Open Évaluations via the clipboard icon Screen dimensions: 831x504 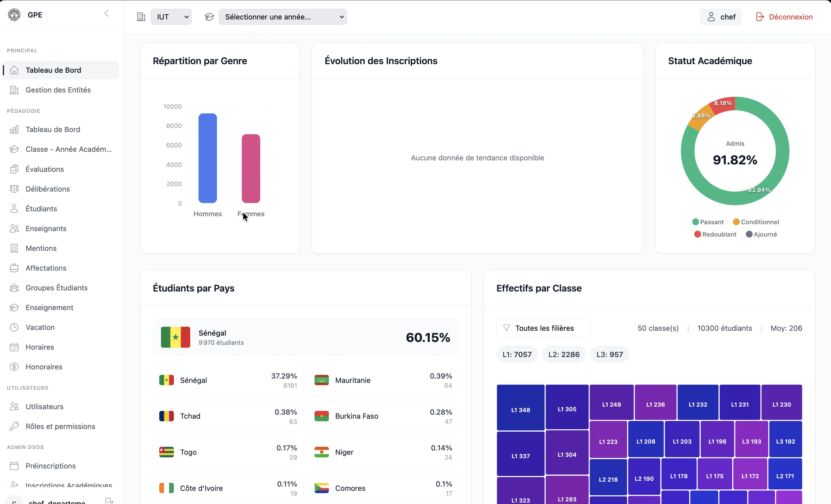click(x=14, y=169)
